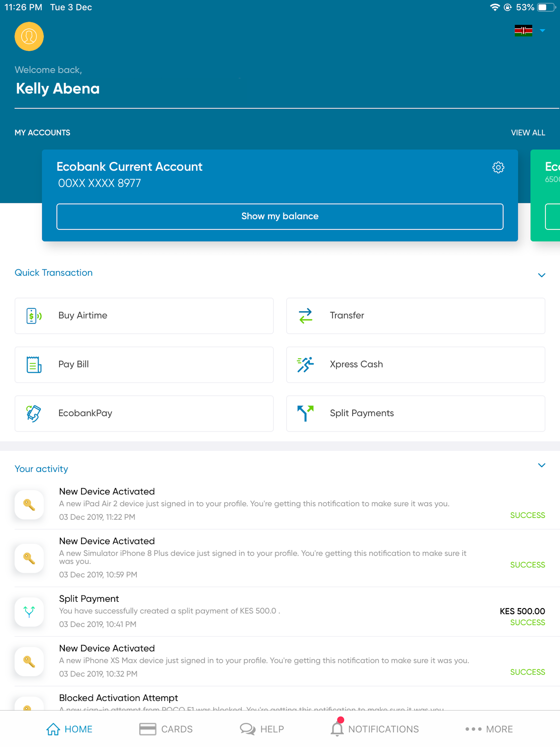Open account settings gear icon
Viewport: 560px width, 747px height.
pyautogui.click(x=498, y=167)
